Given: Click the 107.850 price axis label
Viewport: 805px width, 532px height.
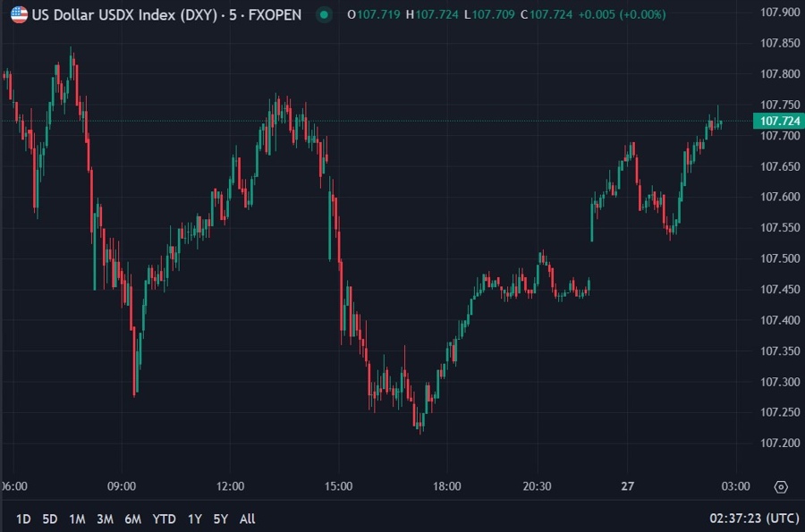Looking at the screenshot, I should (780, 43).
